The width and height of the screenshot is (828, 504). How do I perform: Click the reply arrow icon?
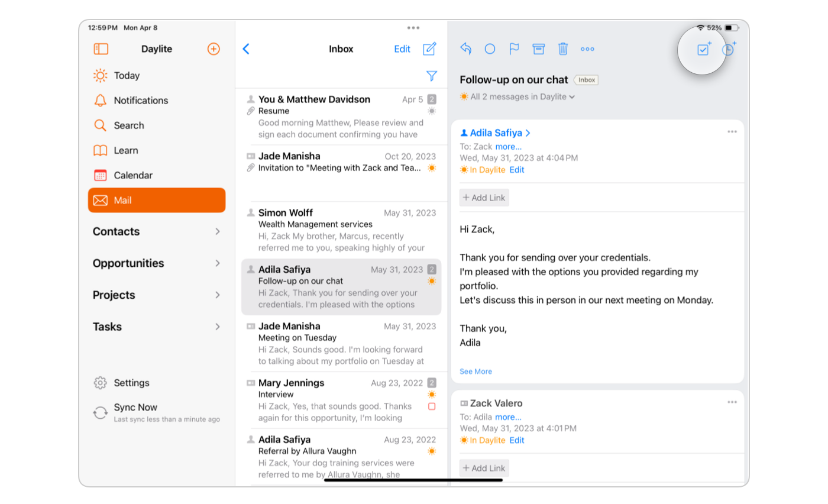pos(465,49)
